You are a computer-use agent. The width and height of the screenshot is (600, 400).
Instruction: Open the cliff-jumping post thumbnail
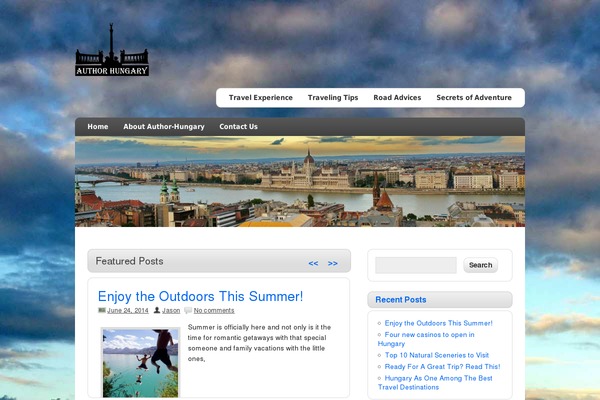click(140, 362)
